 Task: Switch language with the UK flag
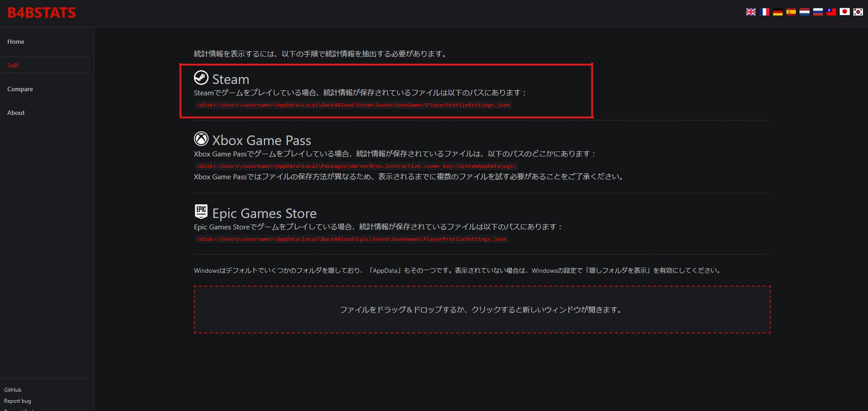pos(751,12)
